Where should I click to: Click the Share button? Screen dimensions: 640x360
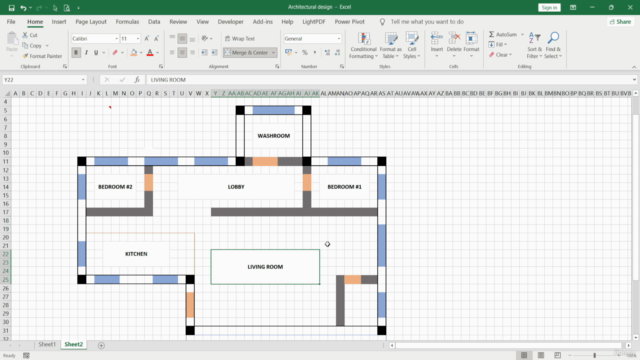620,22
